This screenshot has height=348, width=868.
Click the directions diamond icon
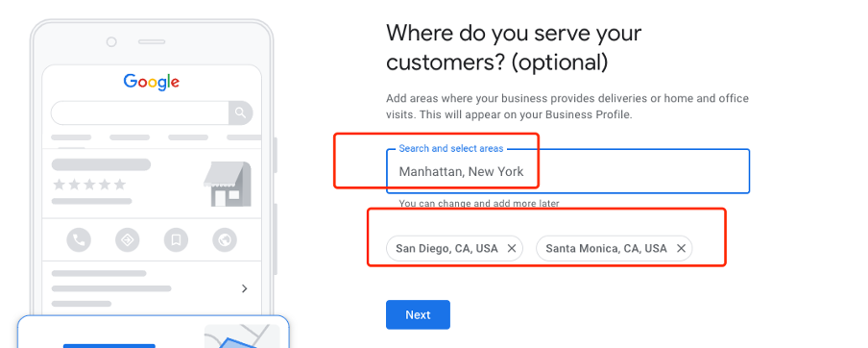[128, 240]
